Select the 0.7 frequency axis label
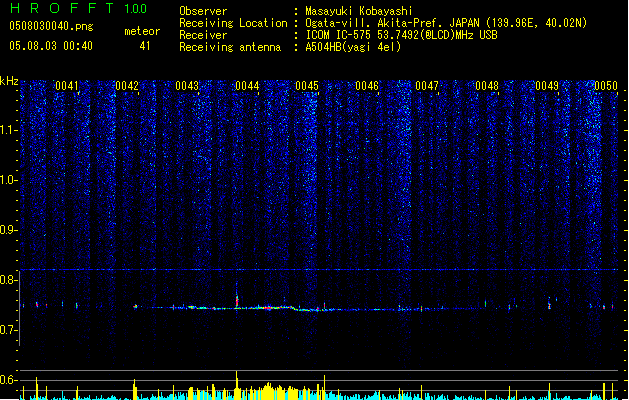 click(x=9, y=330)
